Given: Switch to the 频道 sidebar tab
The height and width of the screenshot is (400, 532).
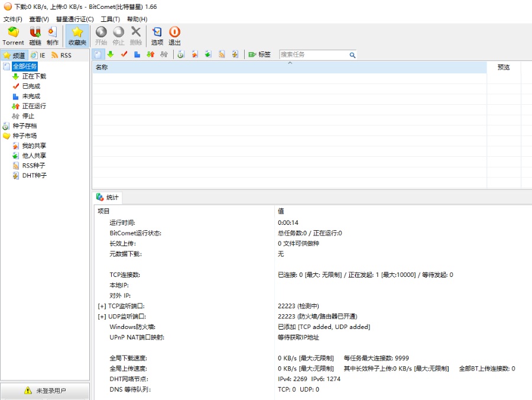Looking at the screenshot, I should click(x=15, y=55).
